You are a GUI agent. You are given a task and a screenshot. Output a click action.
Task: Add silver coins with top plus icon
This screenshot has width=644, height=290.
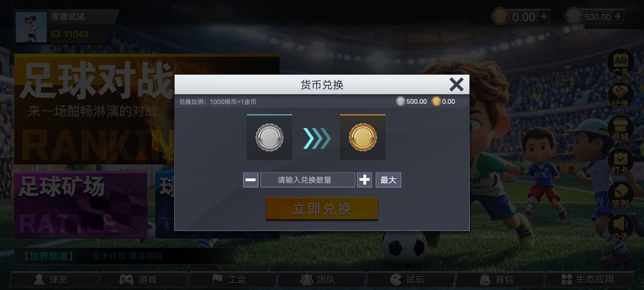(617, 17)
